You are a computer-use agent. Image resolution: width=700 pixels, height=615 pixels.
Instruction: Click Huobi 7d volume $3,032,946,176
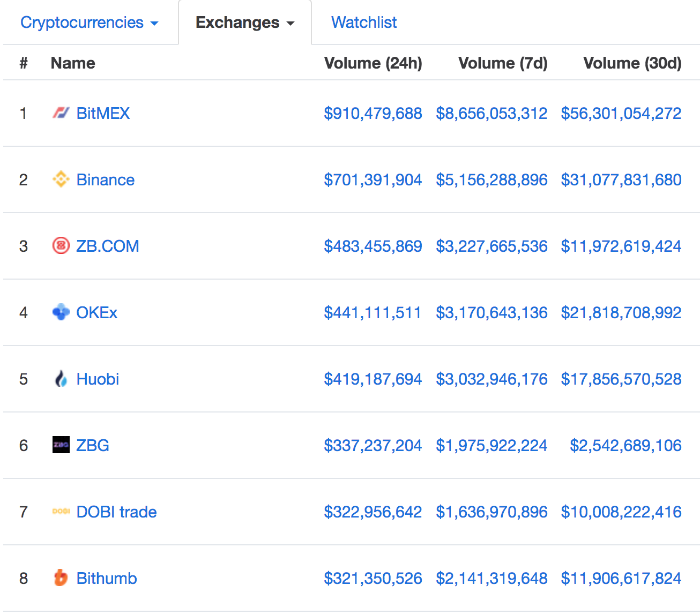(492, 379)
